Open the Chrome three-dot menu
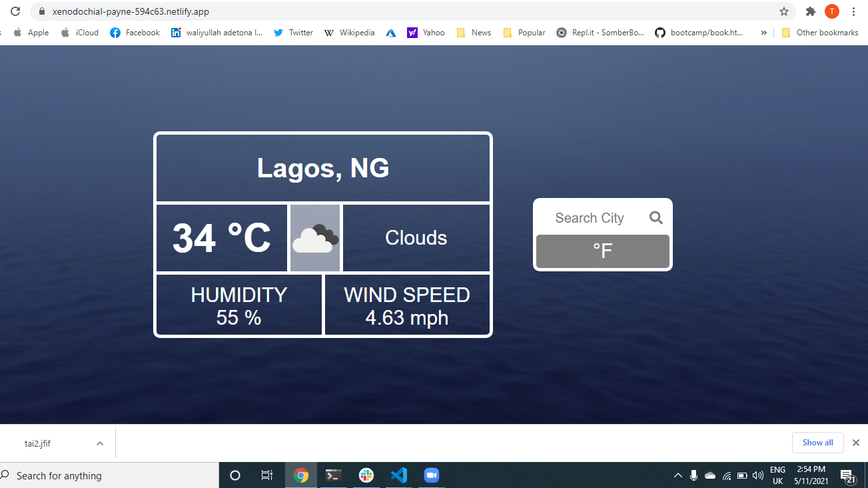Image resolution: width=868 pixels, height=488 pixels. pyautogui.click(x=853, y=11)
